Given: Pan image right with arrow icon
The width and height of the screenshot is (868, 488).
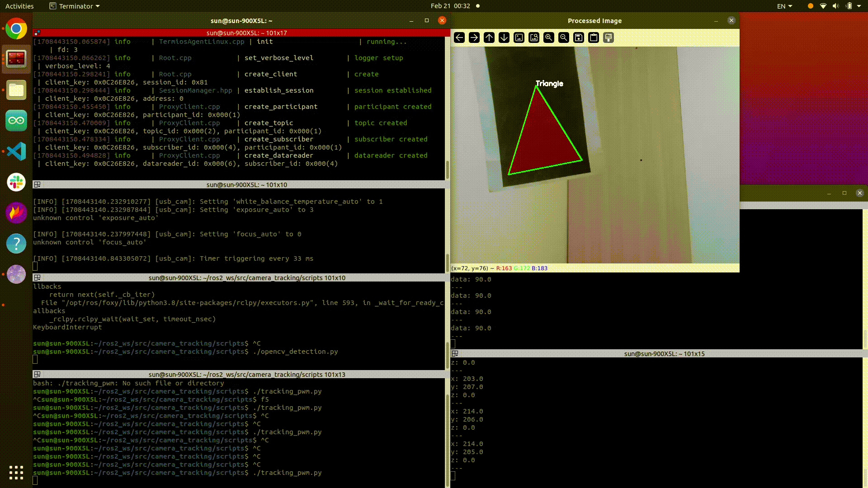Looking at the screenshot, I should pos(474,38).
